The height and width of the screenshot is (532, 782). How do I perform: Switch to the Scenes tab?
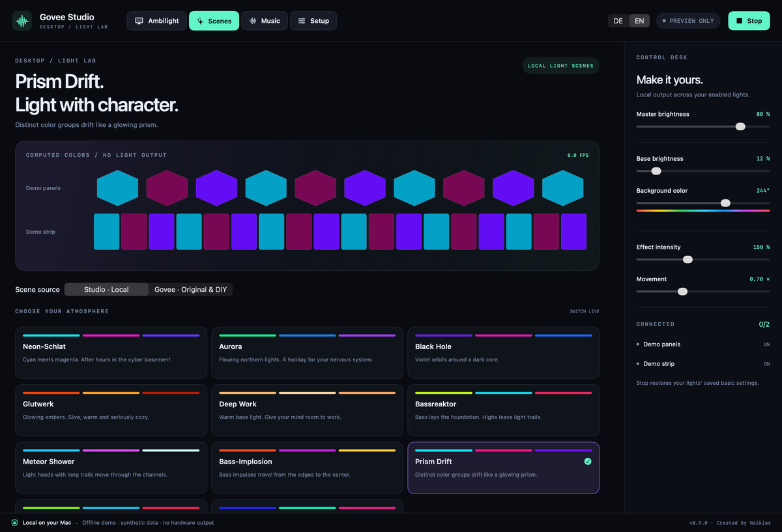(x=214, y=21)
